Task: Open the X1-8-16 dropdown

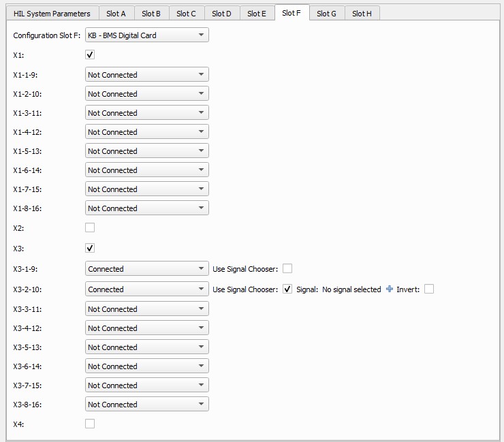Action: (x=147, y=208)
